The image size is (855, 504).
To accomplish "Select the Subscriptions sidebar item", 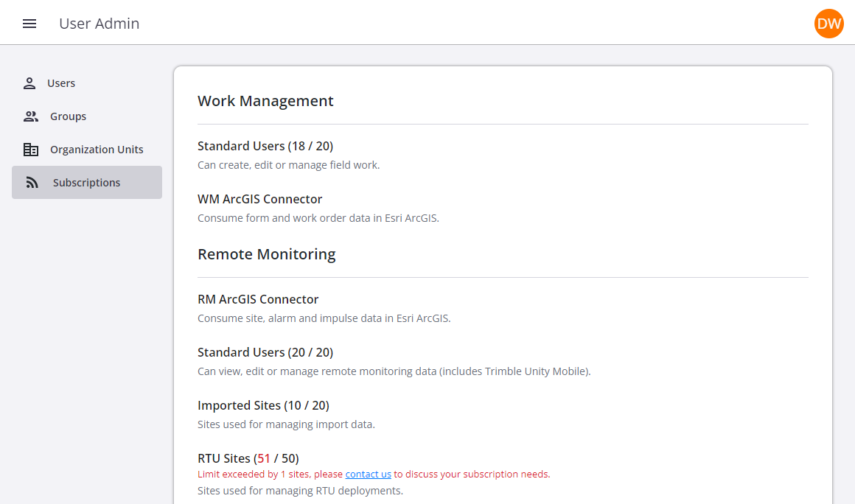I will pyautogui.click(x=86, y=183).
